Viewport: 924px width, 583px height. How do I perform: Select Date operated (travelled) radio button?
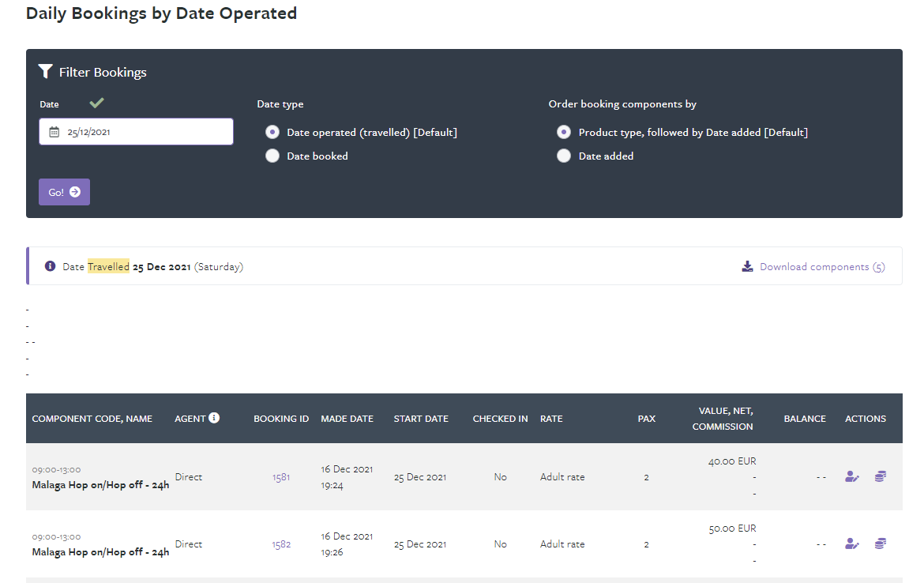point(272,132)
